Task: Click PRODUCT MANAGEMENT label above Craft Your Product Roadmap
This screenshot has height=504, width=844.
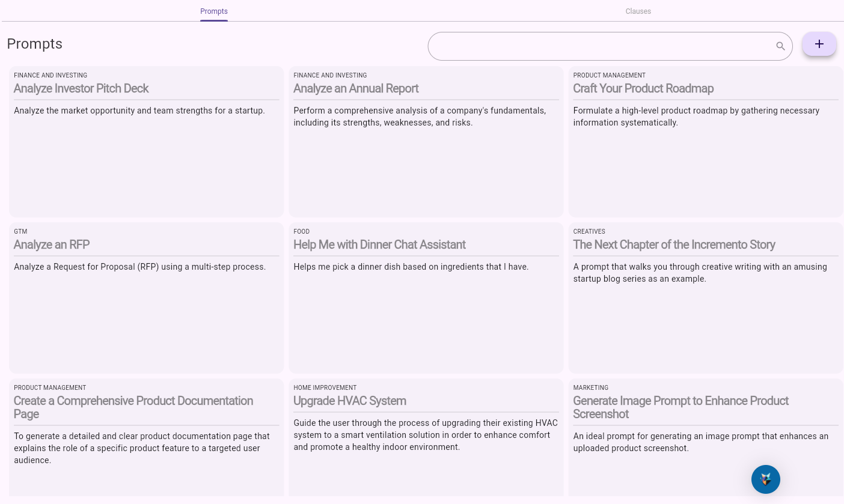Action: tap(610, 75)
